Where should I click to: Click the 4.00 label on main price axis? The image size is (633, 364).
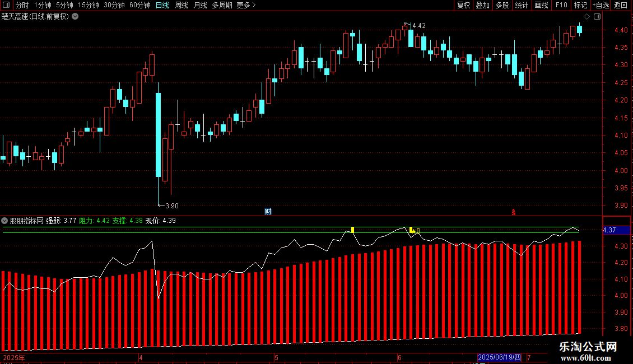621,170
